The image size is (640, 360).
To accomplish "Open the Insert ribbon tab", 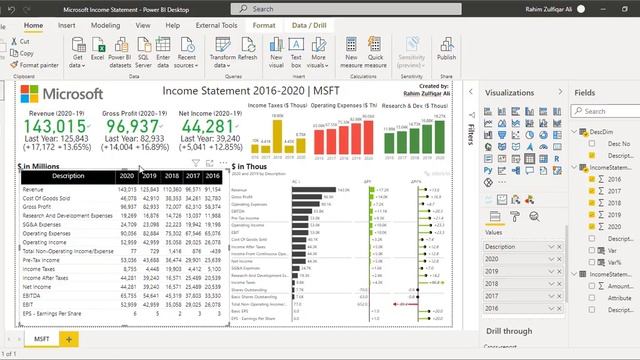I will 67,25.
